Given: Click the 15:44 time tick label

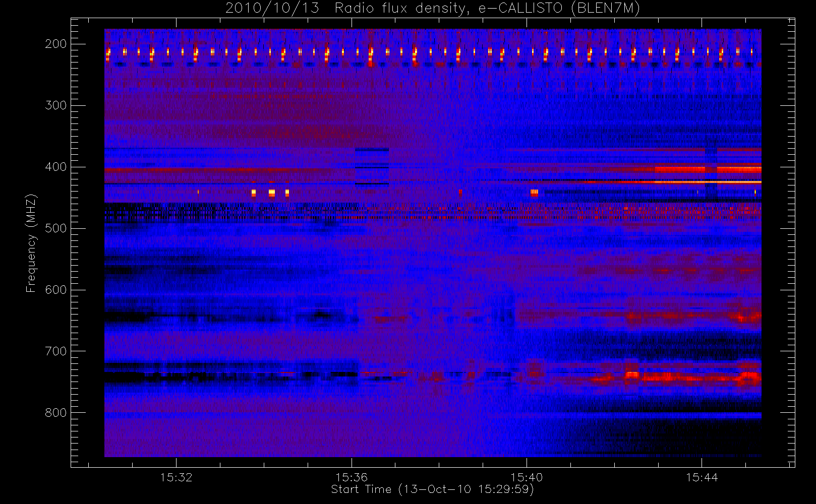Looking at the screenshot, I should pyautogui.click(x=702, y=477).
